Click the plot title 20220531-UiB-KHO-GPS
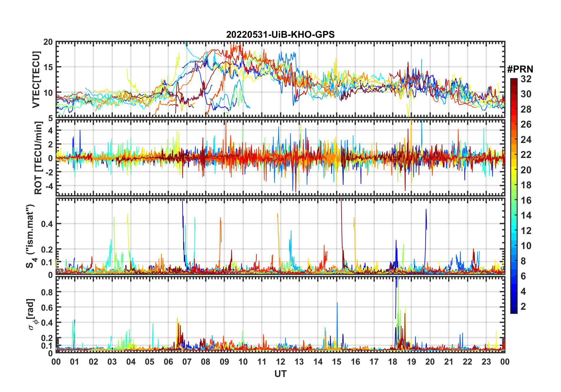Image resolution: width=561 pixels, height=392 pixels. pyautogui.click(x=280, y=35)
